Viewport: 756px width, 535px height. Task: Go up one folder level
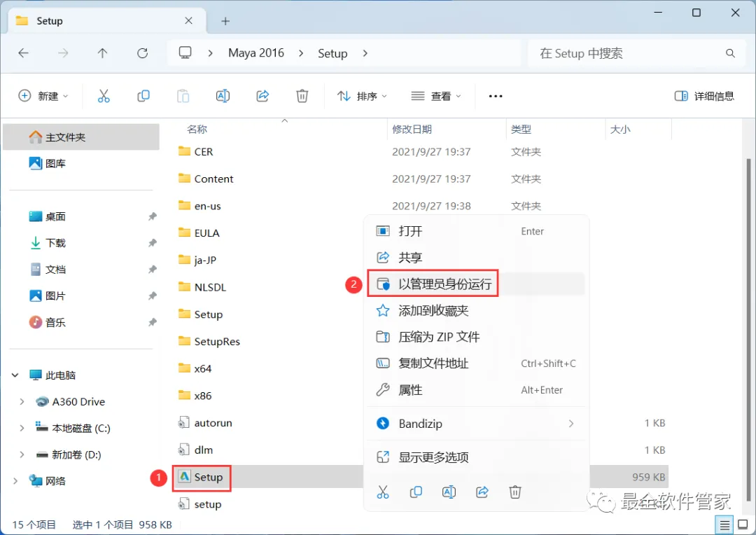click(x=102, y=53)
